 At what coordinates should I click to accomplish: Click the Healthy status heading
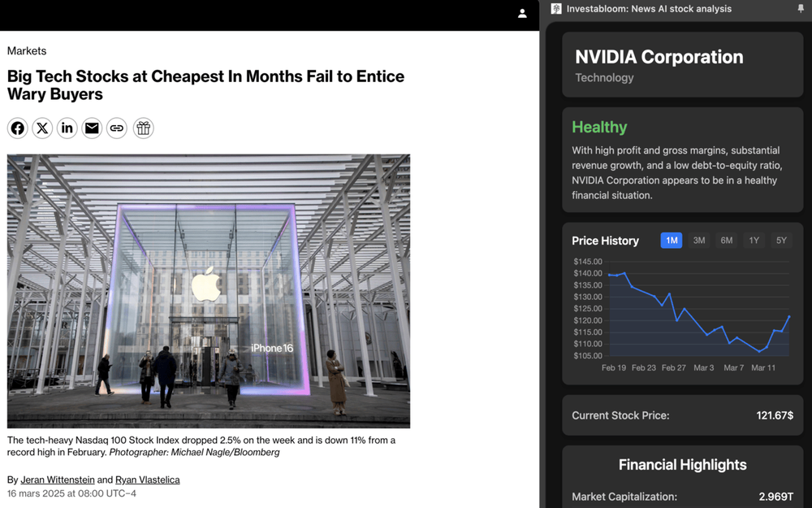pos(599,127)
